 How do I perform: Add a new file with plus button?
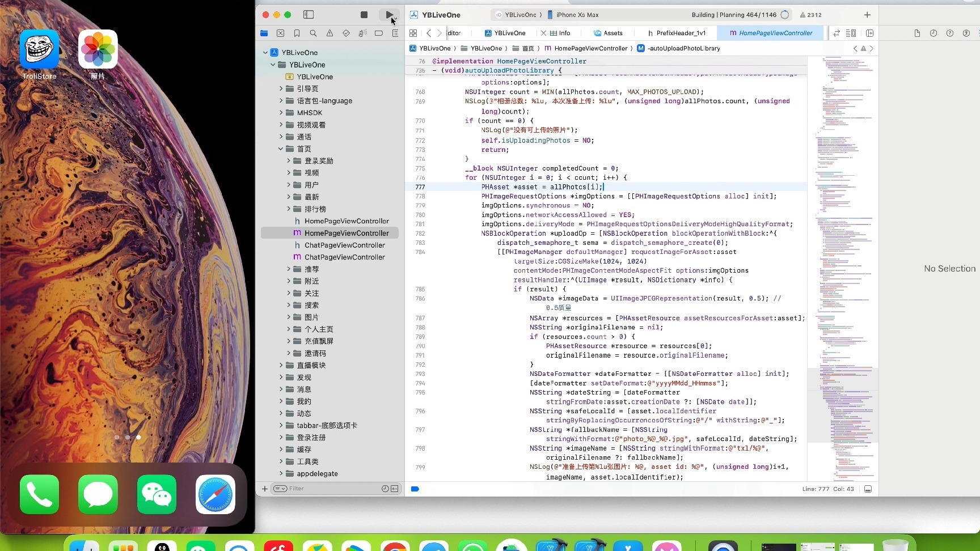[265, 489]
